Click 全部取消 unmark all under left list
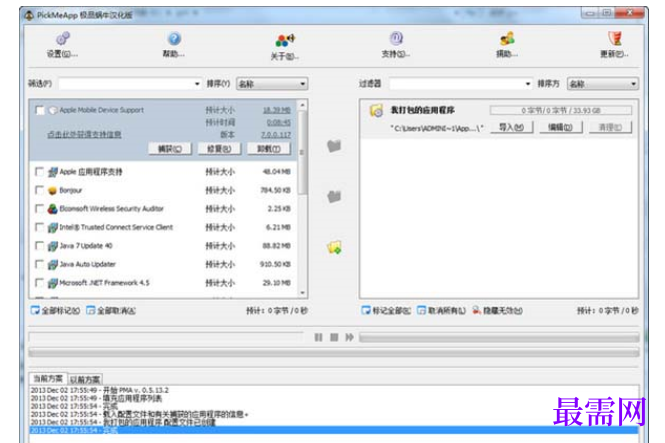 tap(111, 311)
